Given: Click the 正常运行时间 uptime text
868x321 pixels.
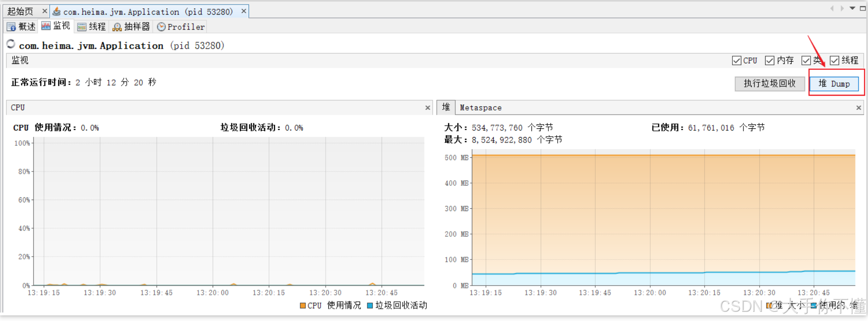Looking at the screenshot, I should click(84, 82).
